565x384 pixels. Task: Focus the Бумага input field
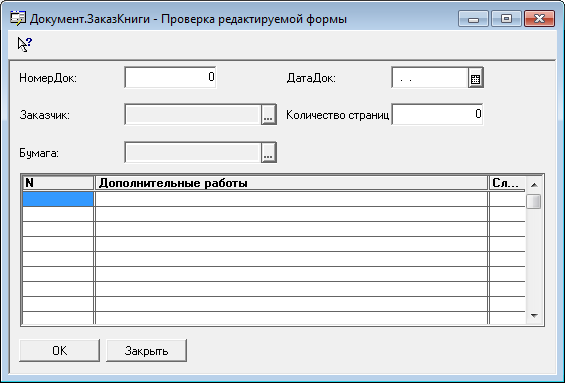pyautogui.click(x=193, y=153)
